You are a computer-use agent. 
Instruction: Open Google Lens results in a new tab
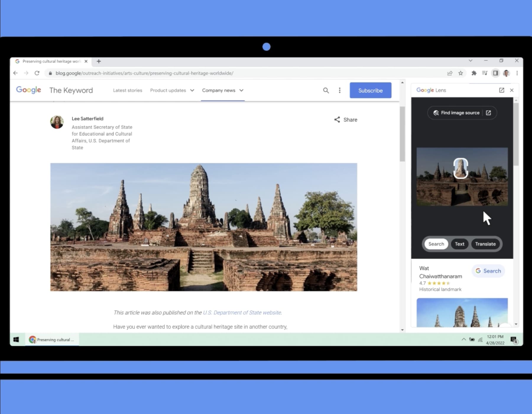[x=502, y=90]
